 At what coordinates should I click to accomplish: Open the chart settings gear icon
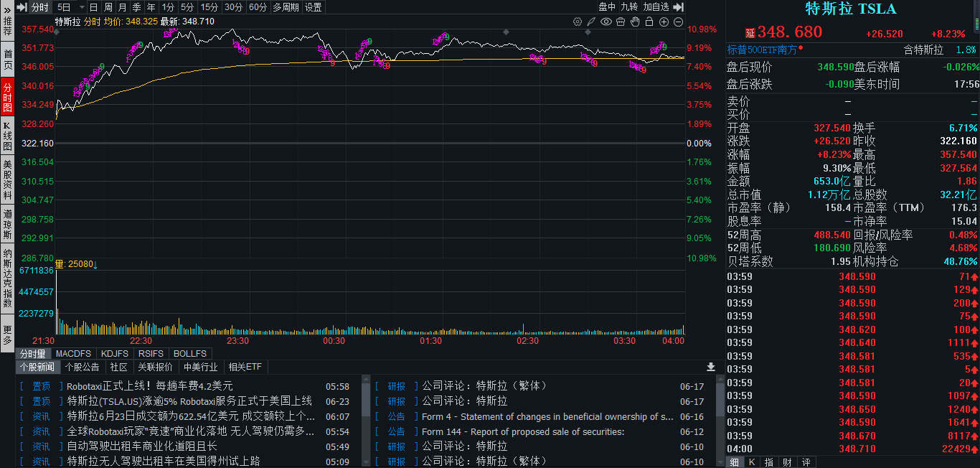pyautogui.click(x=578, y=22)
